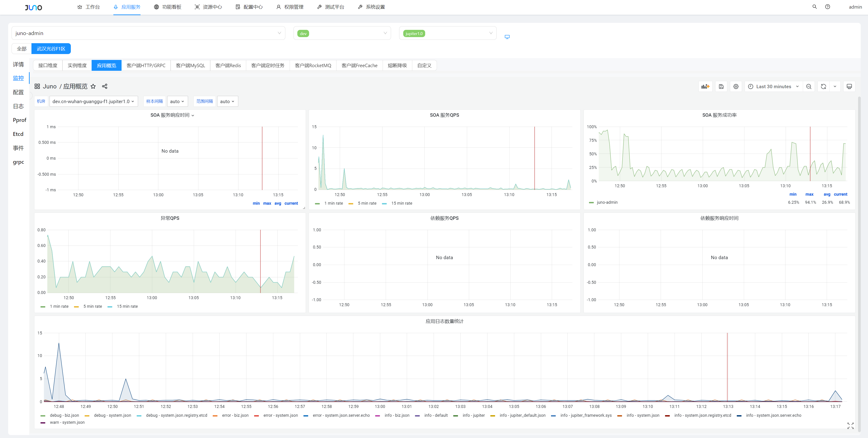
Task: Open 日志 in the side menu
Action: [x=18, y=106]
